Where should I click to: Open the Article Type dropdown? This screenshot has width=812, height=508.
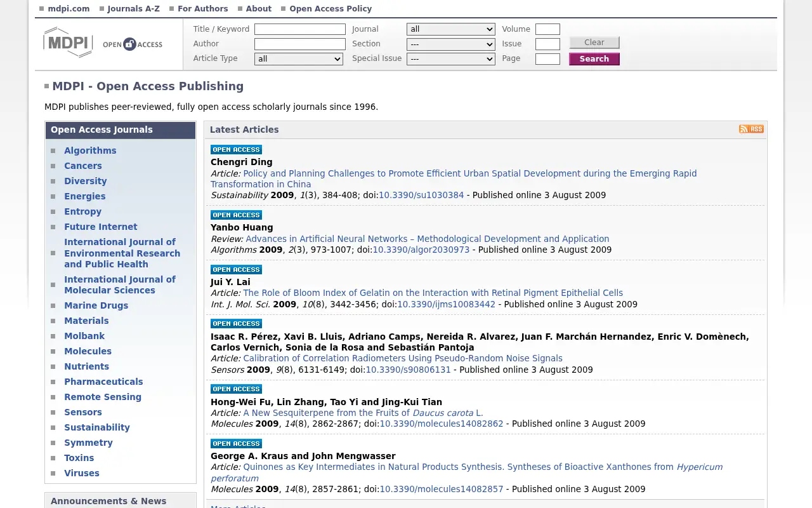click(298, 59)
